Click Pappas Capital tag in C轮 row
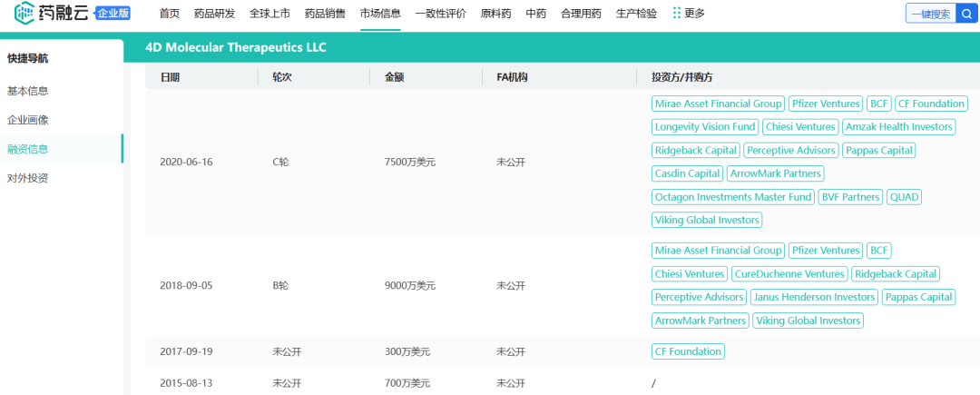The width and height of the screenshot is (980, 395). pos(878,151)
